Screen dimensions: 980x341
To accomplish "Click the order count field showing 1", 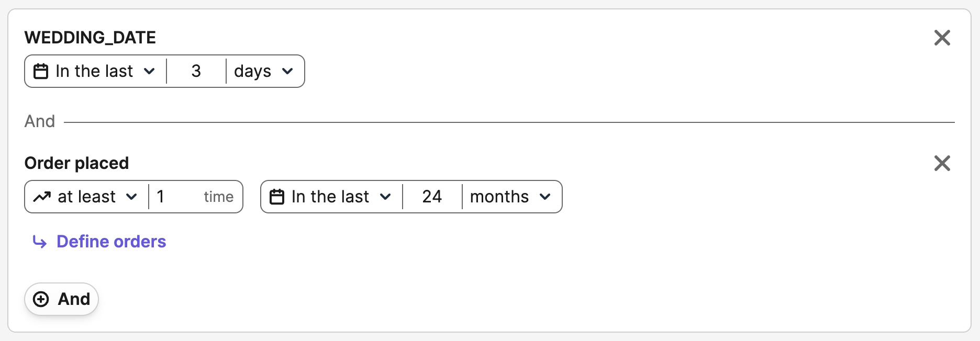I will [x=173, y=197].
